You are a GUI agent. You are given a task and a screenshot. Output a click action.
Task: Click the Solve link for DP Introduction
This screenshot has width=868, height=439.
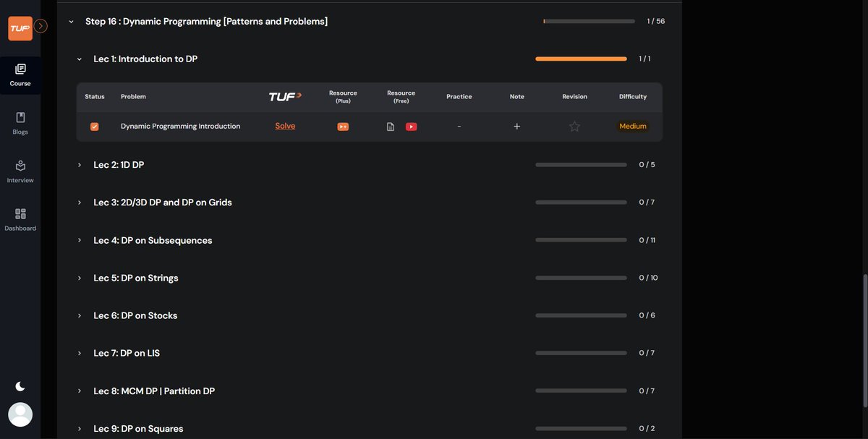point(285,126)
